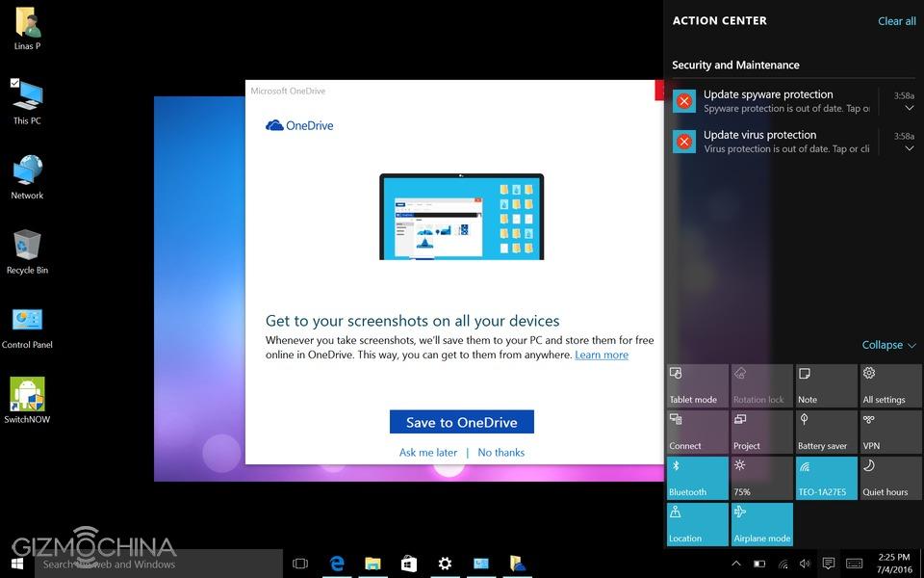The width and height of the screenshot is (924, 578).
Task: Enable Tablet mode quick action
Action: [698, 385]
